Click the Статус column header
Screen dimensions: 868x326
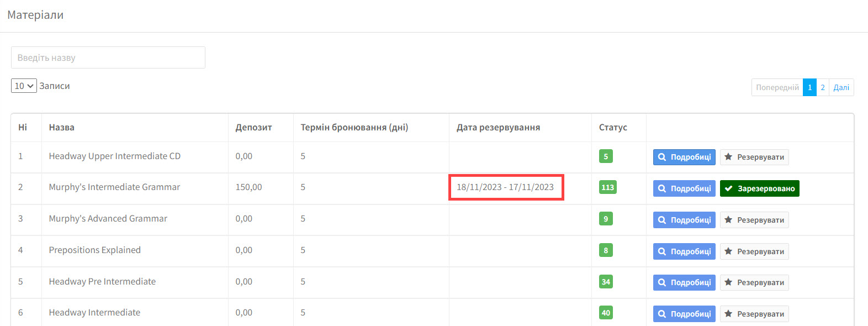tap(613, 128)
